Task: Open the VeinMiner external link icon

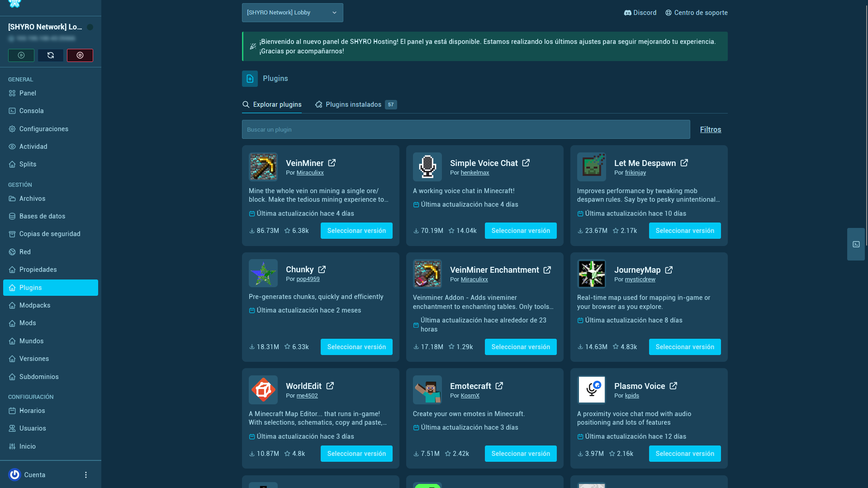Action: click(332, 163)
